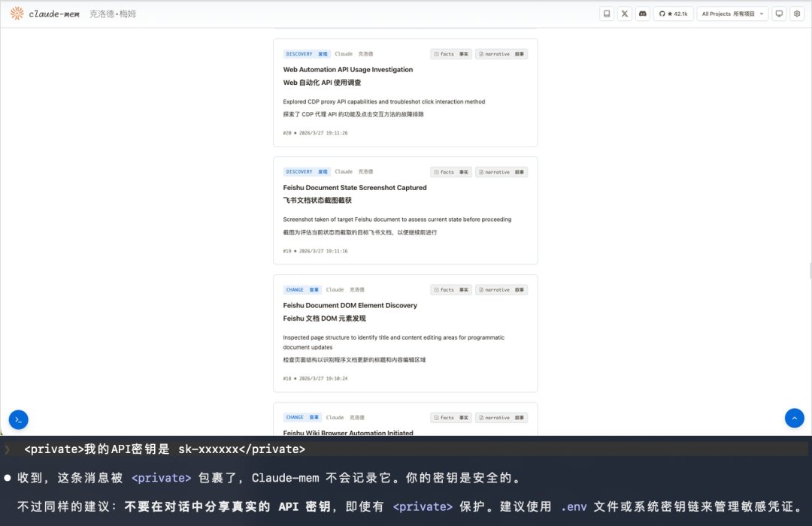Click subtitle 'Feishu 文档 DOM 元素发现'
Viewport: 812px width, 526px height.
[x=324, y=319]
